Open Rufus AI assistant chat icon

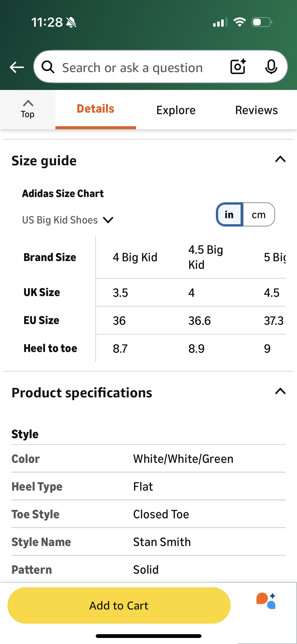point(267,602)
